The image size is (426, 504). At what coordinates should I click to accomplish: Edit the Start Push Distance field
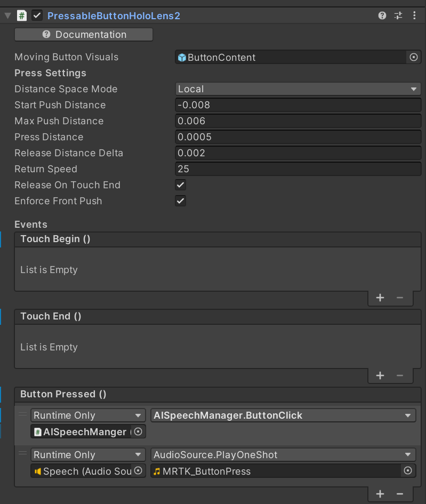(298, 105)
